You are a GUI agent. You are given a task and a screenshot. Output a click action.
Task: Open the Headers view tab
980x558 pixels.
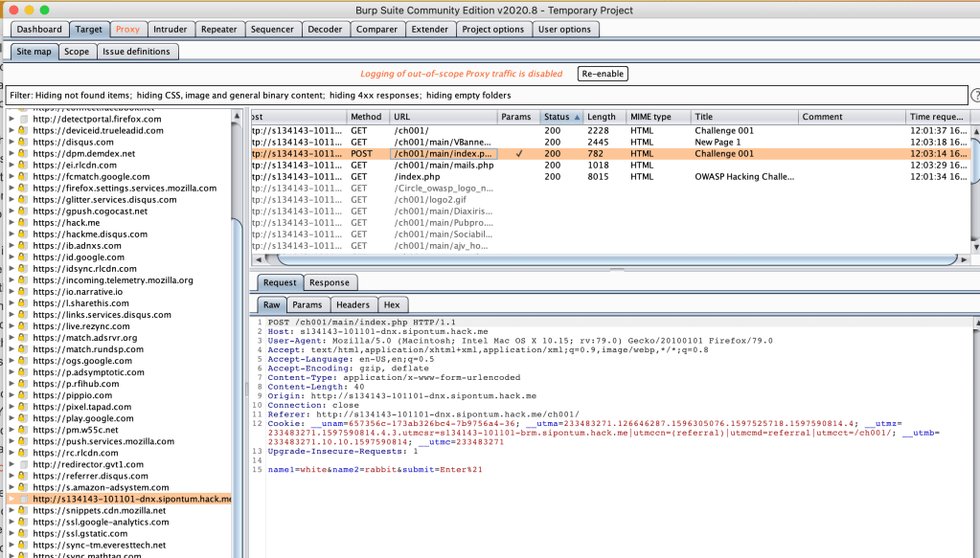coord(353,304)
